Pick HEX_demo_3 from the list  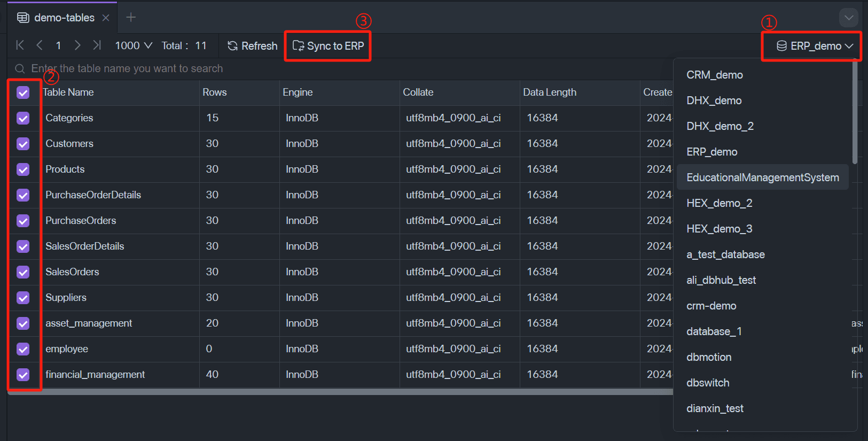pyautogui.click(x=762, y=229)
